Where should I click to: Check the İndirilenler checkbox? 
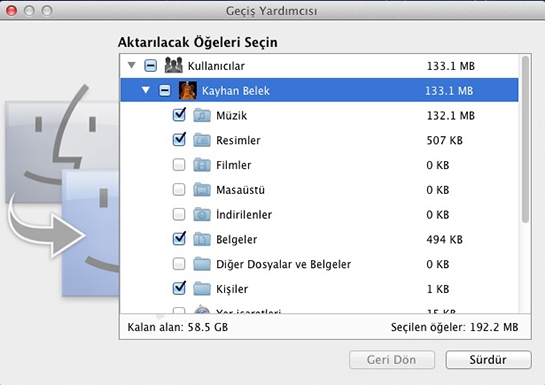click(179, 214)
